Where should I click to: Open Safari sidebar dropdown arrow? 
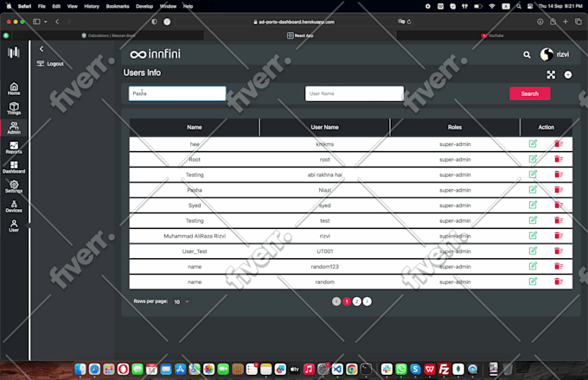(x=45, y=22)
